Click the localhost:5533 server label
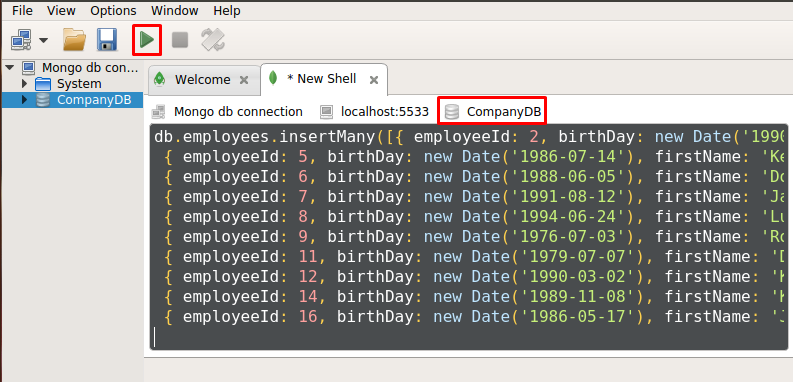Viewport: 793px width, 382px height. coord(385,112)
